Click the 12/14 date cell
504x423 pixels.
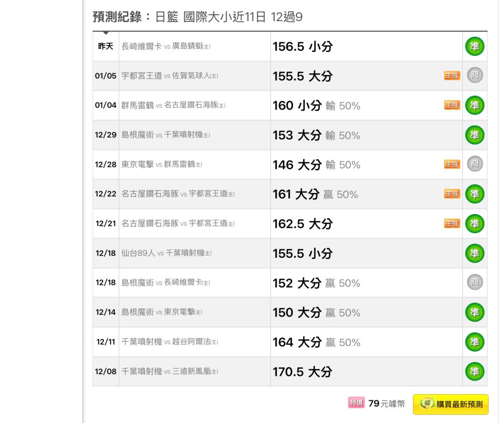pos(105,312)
